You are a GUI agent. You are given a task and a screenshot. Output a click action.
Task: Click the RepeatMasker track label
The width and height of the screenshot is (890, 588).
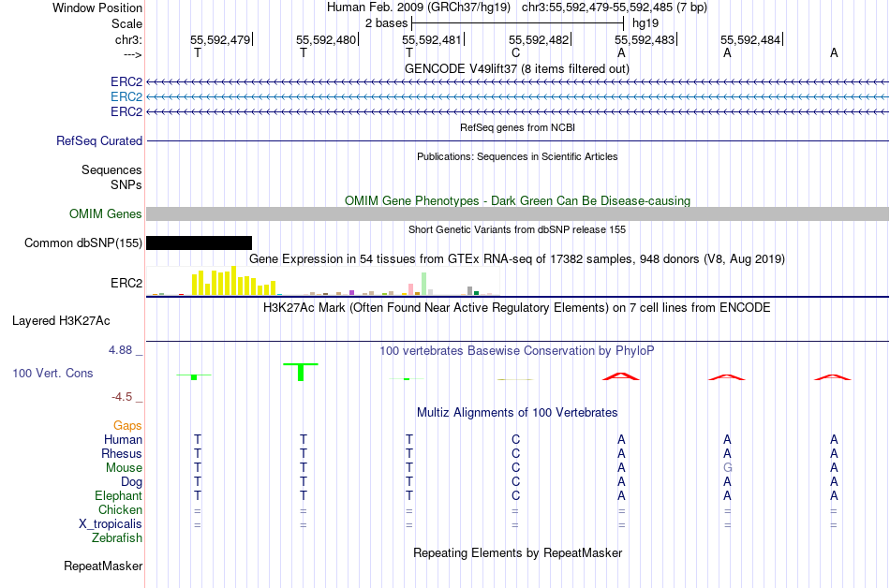point(103,566)
